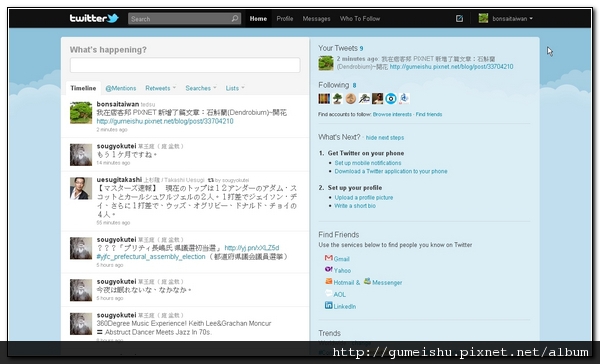600x364 pixels.
Task: Click bonsaitaiwan username in first tweet
Action: coord(117,104)
